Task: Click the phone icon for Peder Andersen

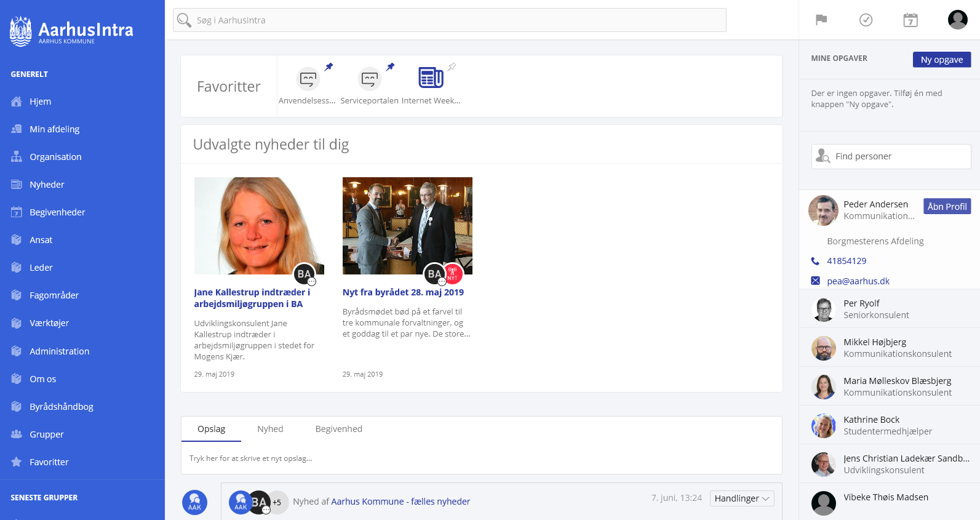Action: pyautogui.click(x=815, y=261)
